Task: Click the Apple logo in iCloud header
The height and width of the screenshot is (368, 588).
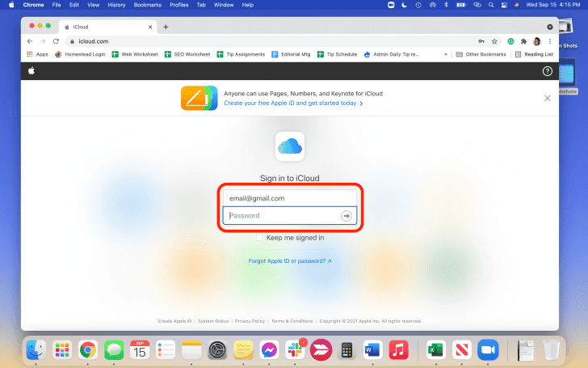Action: click(x=31, y=72)
